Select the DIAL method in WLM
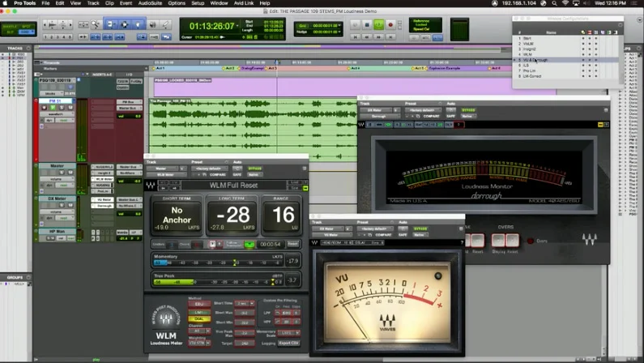 pyautogui.click(x=199, y=319)
